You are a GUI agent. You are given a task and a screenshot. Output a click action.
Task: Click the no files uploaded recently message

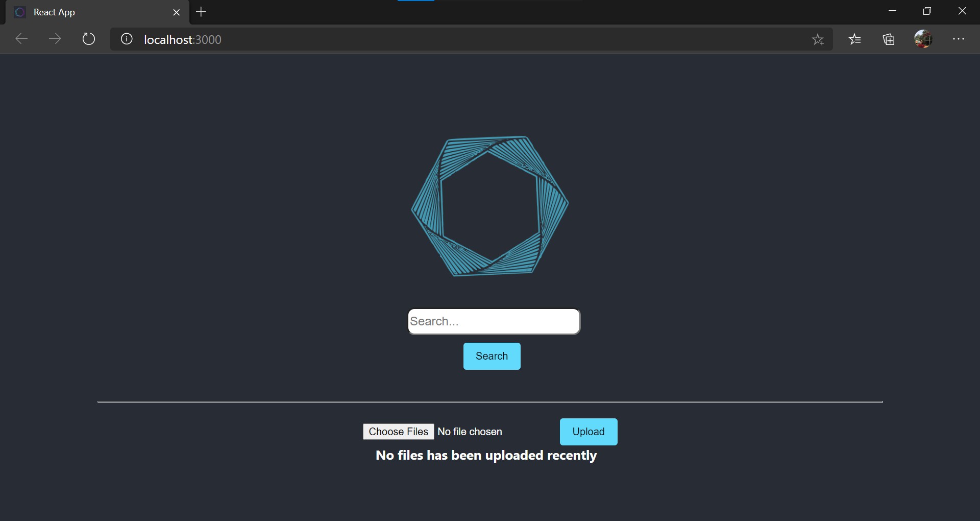pyautogui.click(x=486, y=456)
